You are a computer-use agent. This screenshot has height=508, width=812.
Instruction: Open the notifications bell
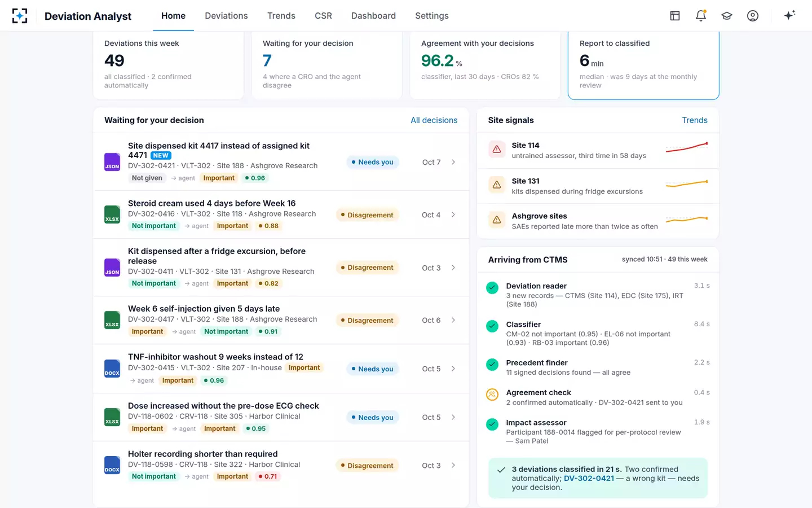tap(700, 16)
